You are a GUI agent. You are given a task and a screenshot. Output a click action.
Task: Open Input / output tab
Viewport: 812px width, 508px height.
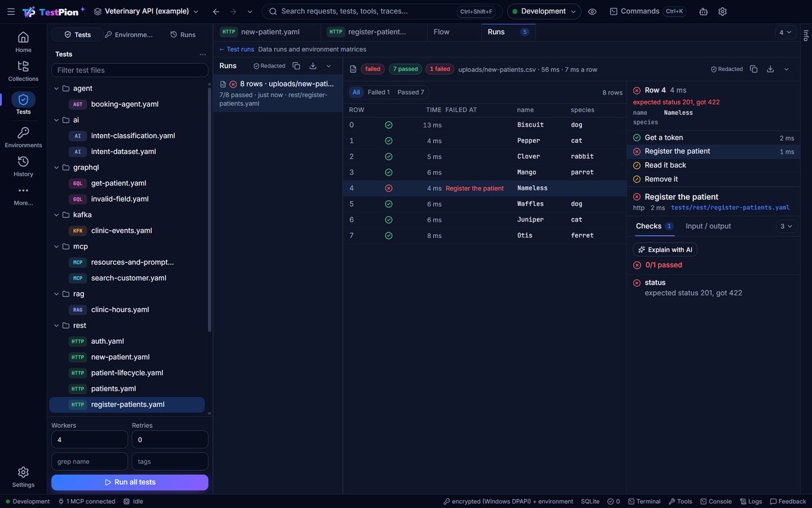pos(708,226)
